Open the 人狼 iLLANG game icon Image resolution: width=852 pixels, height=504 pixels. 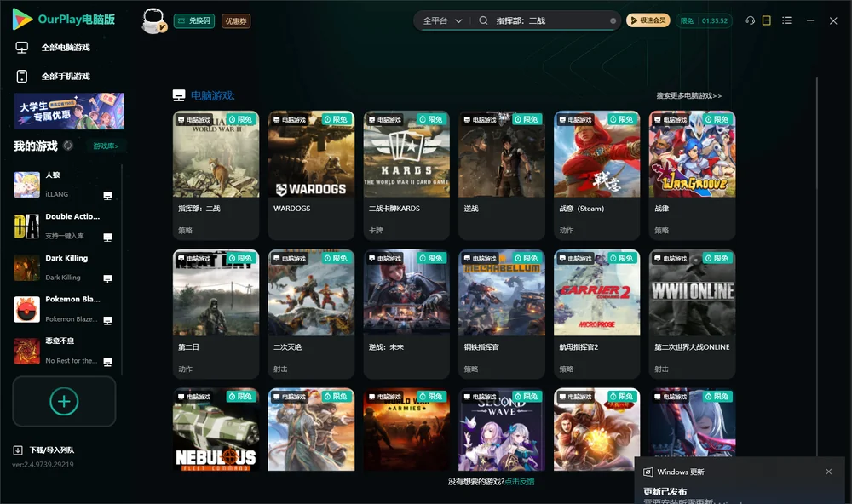[x=26, y=185]
